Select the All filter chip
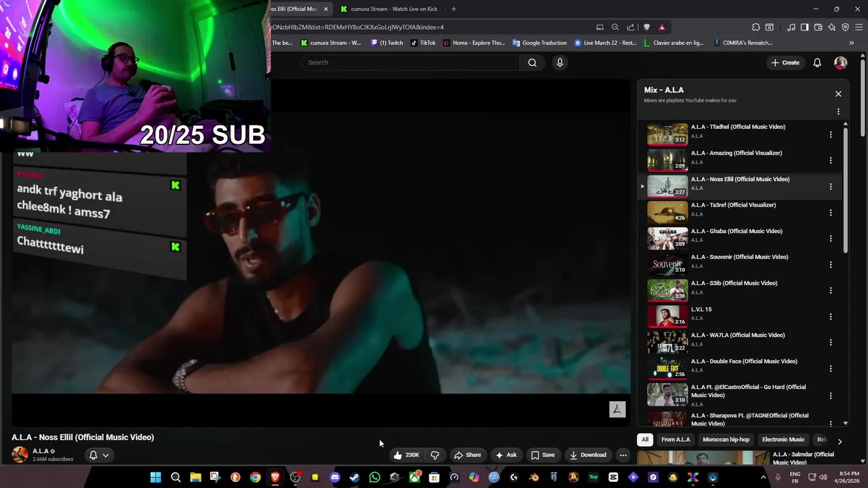The width and height of the screenshot is (868, 488). [x=645, y=439]
